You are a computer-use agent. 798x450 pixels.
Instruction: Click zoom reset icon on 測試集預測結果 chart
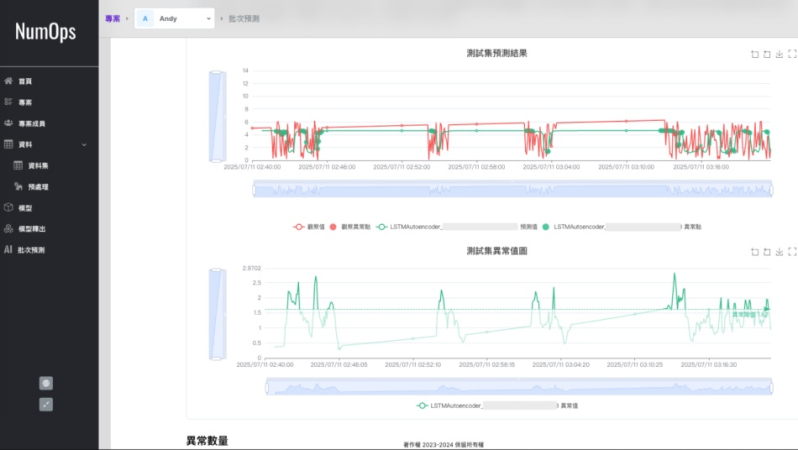pyautogui.click(x=767, y=54)
